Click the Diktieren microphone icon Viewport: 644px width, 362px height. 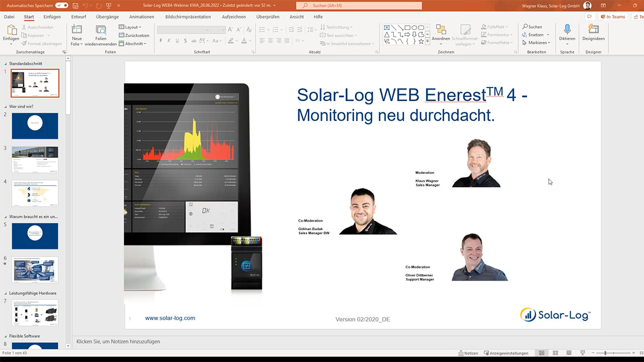(567, 29)
